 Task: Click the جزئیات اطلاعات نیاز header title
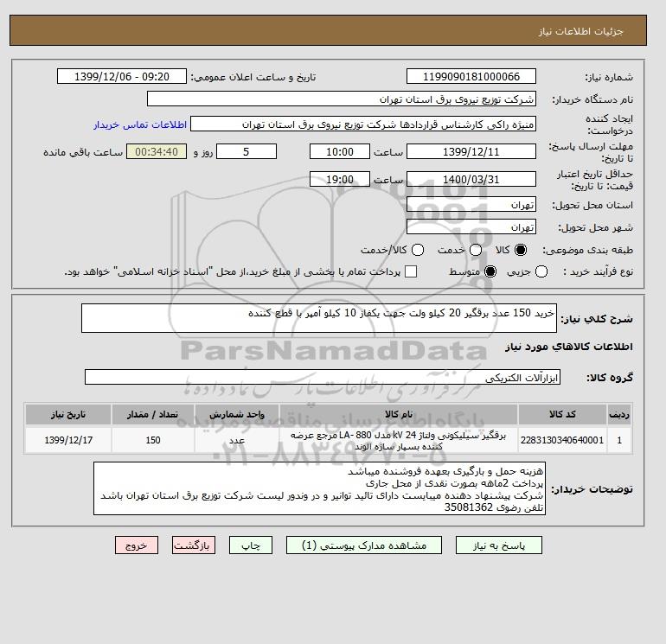click(x=580, y=31)
